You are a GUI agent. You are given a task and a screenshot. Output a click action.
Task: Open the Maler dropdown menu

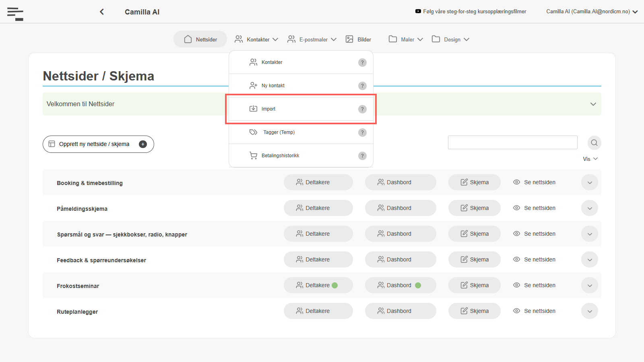pos(406,39)
